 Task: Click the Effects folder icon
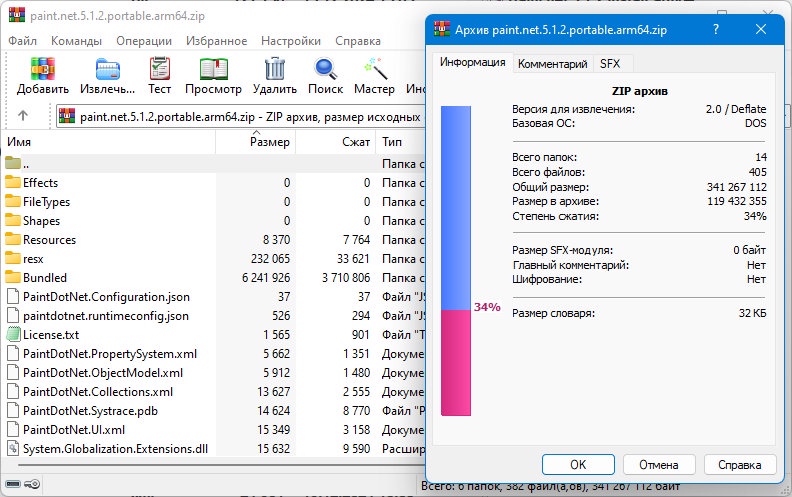(13, 182)
